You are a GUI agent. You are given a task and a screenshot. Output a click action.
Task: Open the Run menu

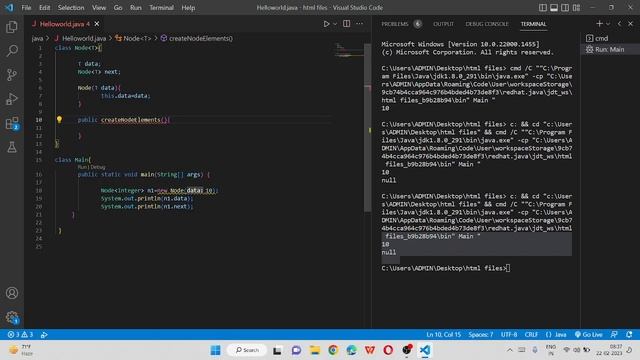click(136, 8)
